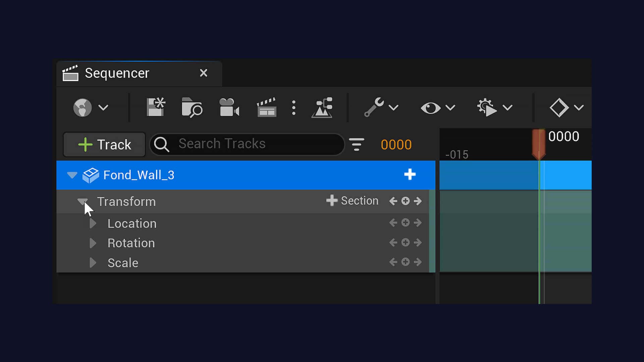
Task: Select the clapperboard sequence icon
Action: coord(265,107)
